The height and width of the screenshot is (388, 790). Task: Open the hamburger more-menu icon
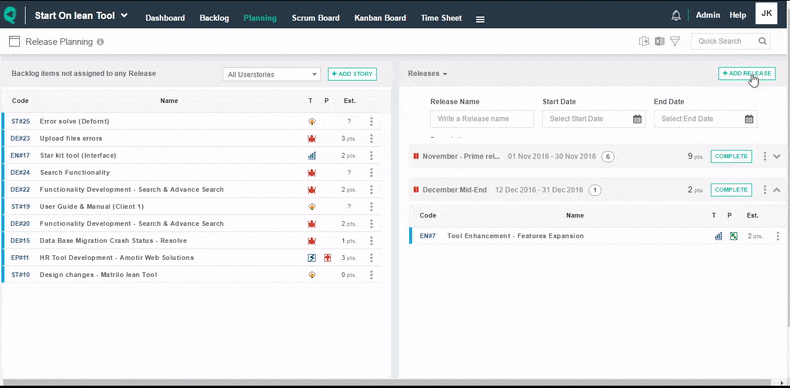coord(480,19)
